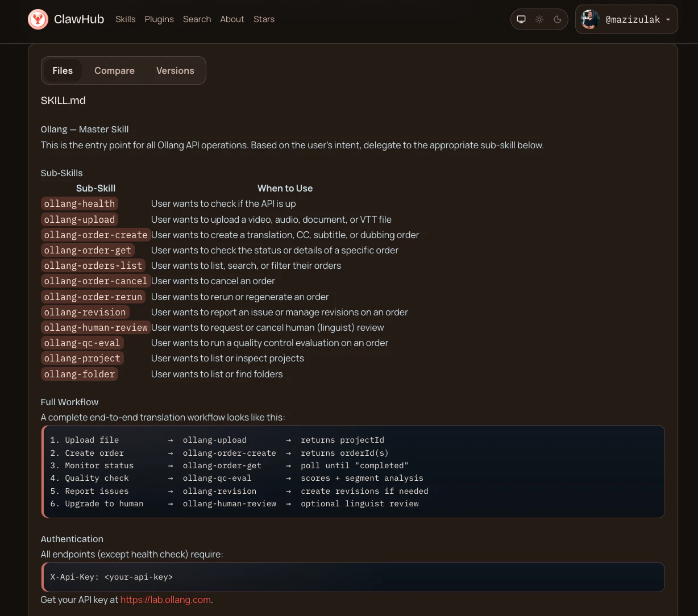Image resolution: width=698 pixels, height=616 pixels.
Task: Open the Search nav item
Action: pos(197,19)
